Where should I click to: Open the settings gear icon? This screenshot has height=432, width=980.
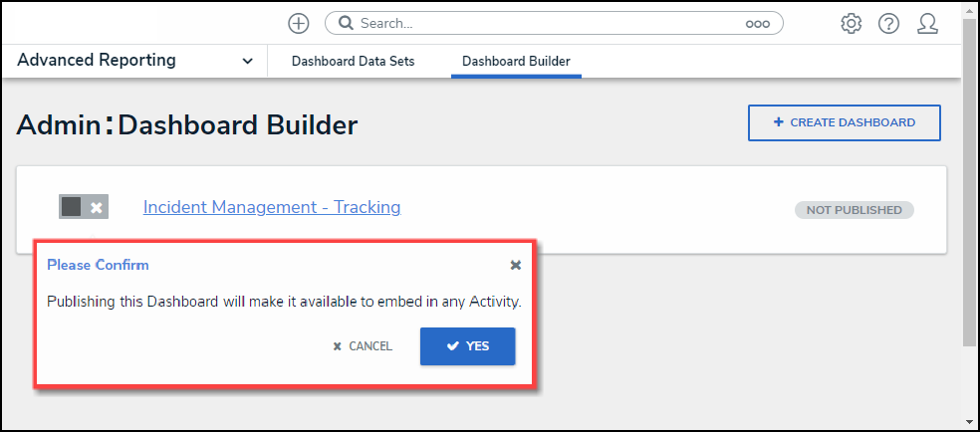[851, 23]
